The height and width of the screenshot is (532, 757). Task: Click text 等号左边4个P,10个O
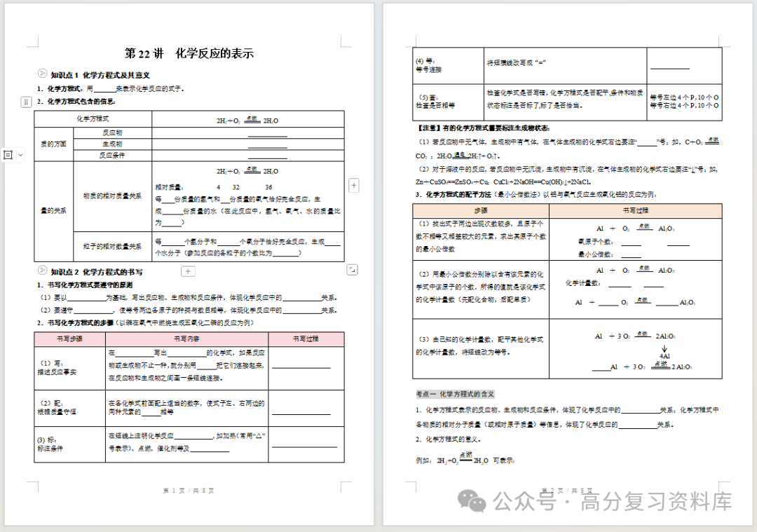684,97
